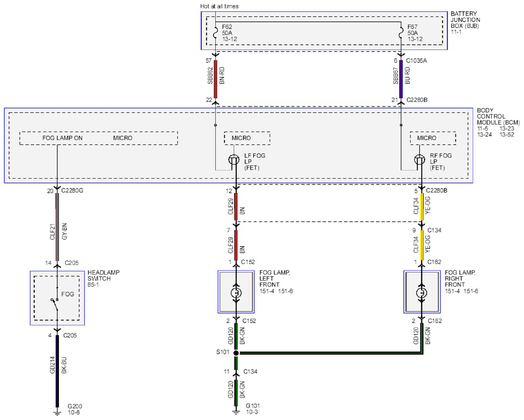
Task: Select the C152 label beside pin 1
Action: tap(248, 262)
